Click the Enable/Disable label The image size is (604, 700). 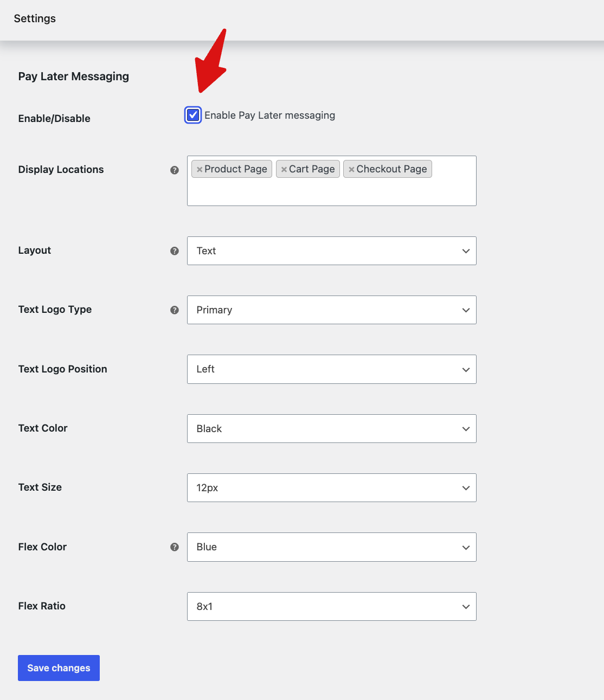coord(54,118)
